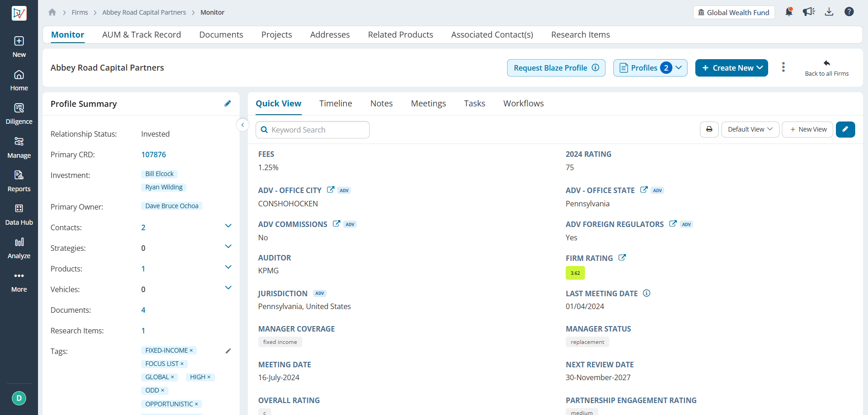868x415 pixels.
Task: Click the Profile Summary edit pencil
Action: 228,104
